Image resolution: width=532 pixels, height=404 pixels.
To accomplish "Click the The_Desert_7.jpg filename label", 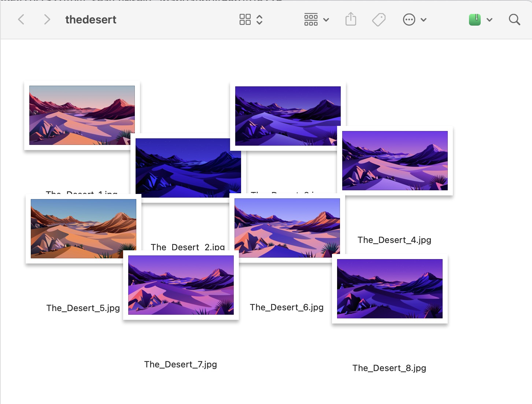I will (181, 364).
